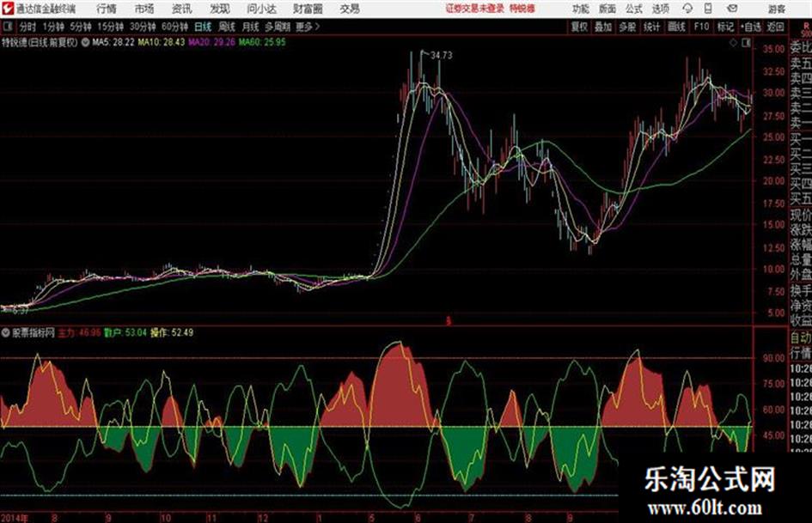The height and width of the screenshot is (523, 812).
Task: Open the 版面 menu
Action: pos(607,9)
